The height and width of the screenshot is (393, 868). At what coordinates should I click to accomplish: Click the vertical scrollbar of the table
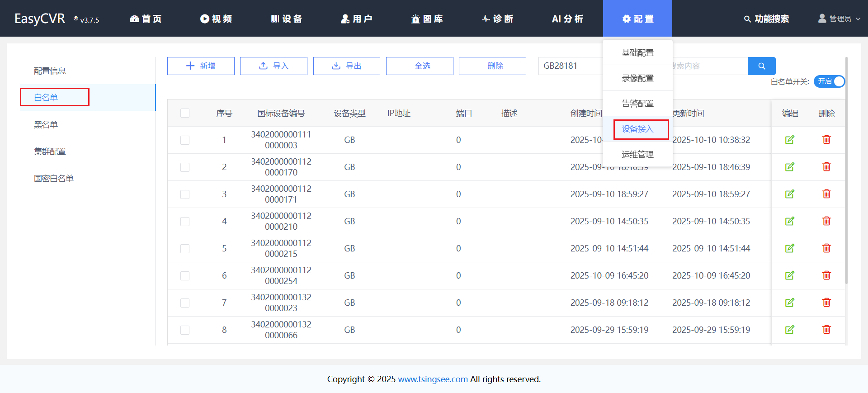click(846, 171)
